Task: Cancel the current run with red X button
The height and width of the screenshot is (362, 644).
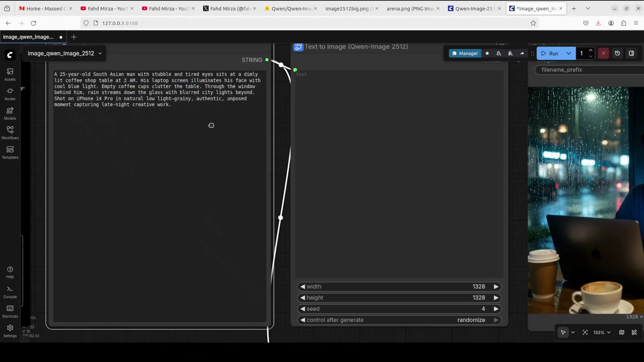Action: pyautogui.click(x=603, y=53)
